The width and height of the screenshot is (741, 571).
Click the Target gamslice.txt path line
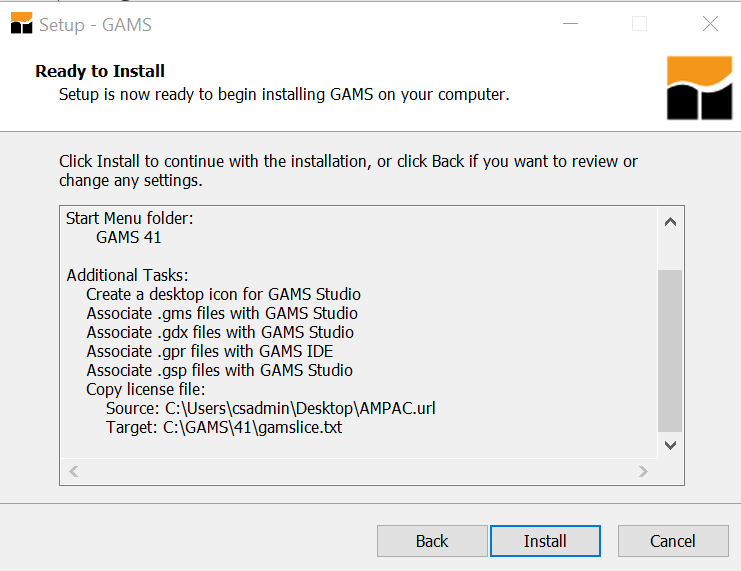(x=224, y=427)
